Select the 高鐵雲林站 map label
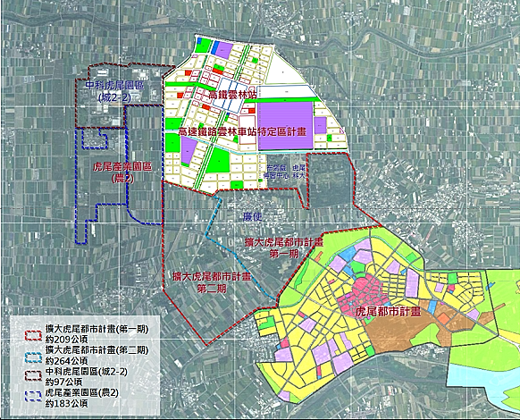 point(232,95)
